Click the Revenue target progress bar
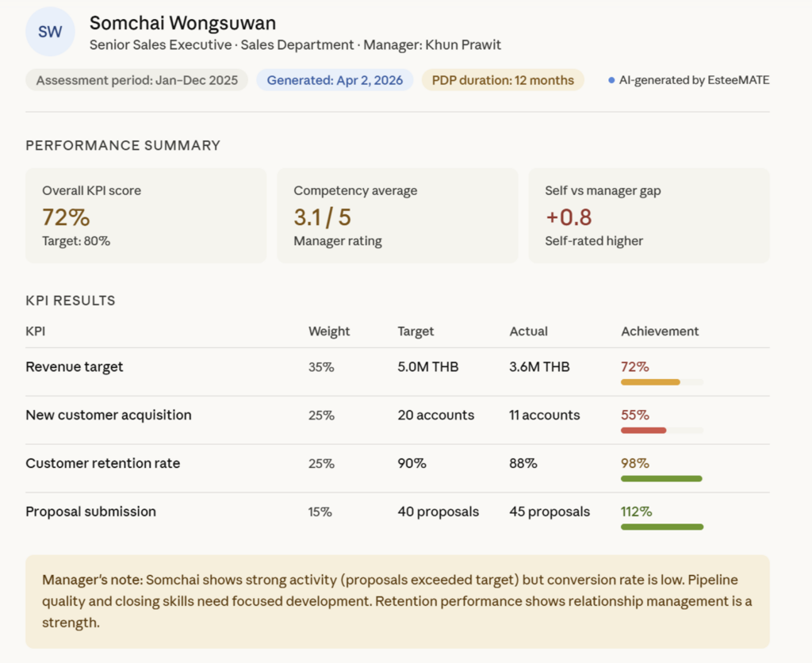812x663 pixels. pos(661,382)
